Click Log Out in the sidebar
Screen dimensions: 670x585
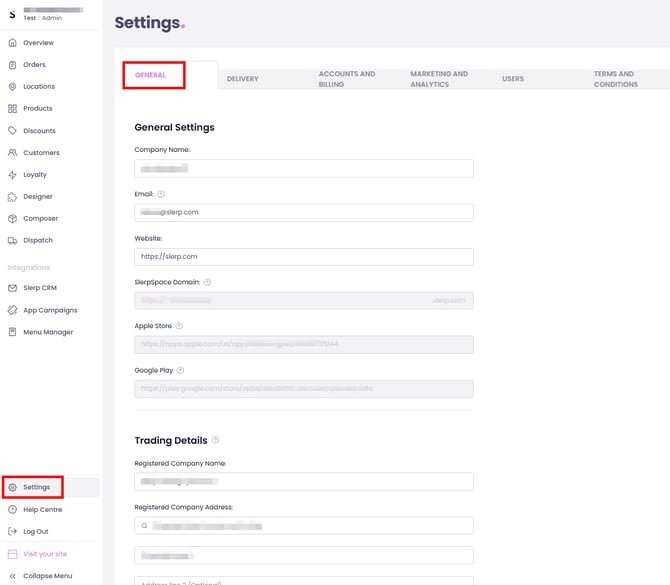coord(35,532)
